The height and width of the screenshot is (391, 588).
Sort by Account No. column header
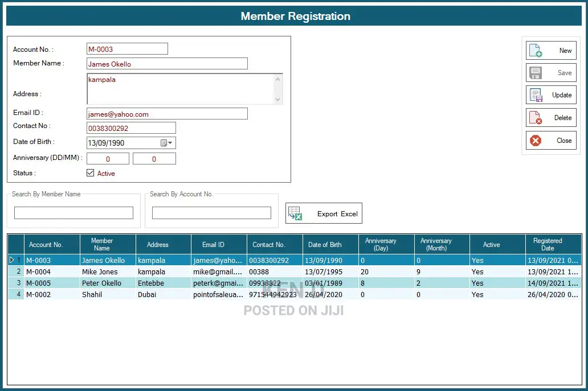pyautogui.click(x=52, y=245)
